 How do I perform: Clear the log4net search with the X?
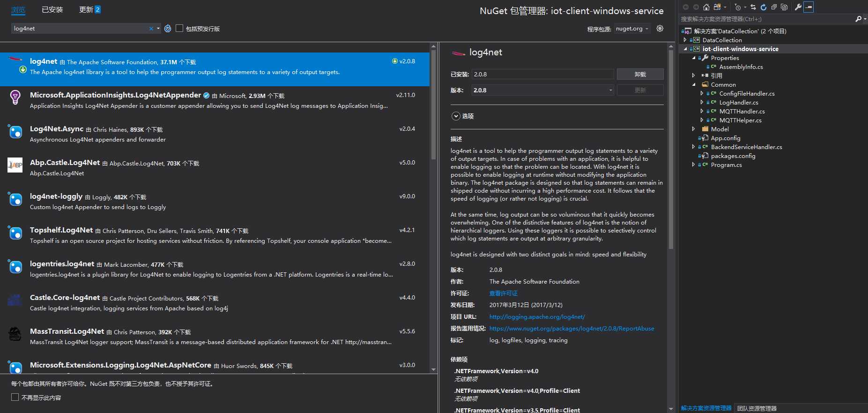(x=151, y=29)
